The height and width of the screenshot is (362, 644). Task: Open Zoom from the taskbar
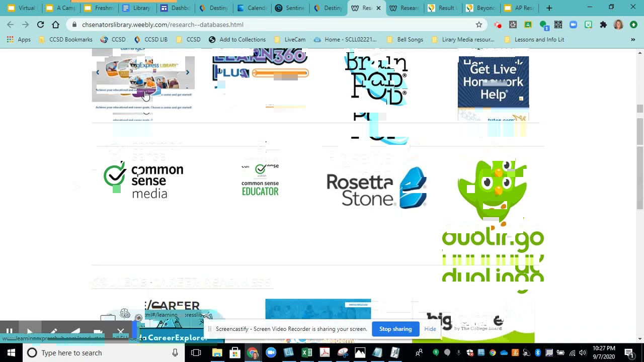(271, 353)
